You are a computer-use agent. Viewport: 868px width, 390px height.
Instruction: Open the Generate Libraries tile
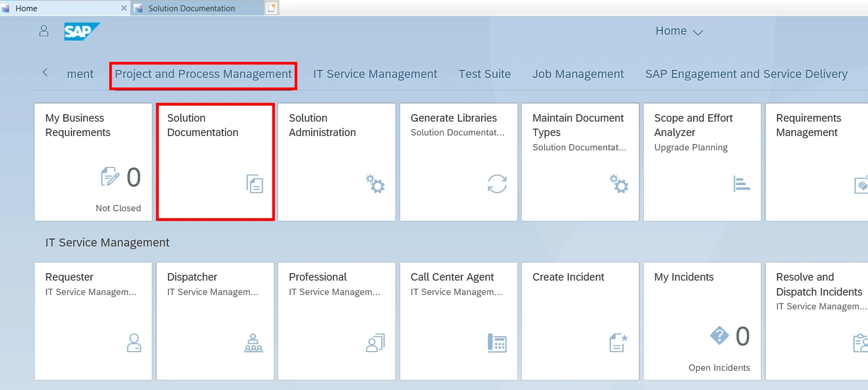click(x=459, y=162)
